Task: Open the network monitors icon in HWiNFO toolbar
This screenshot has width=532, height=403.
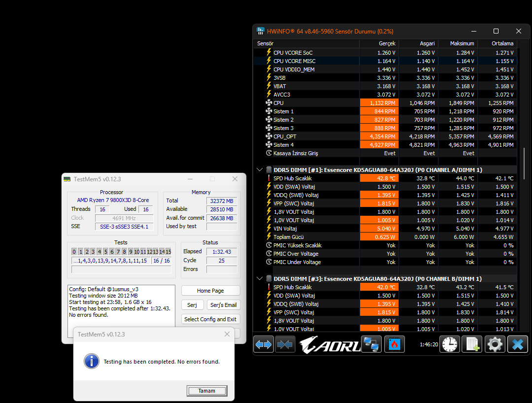Action: coord(371,345)
